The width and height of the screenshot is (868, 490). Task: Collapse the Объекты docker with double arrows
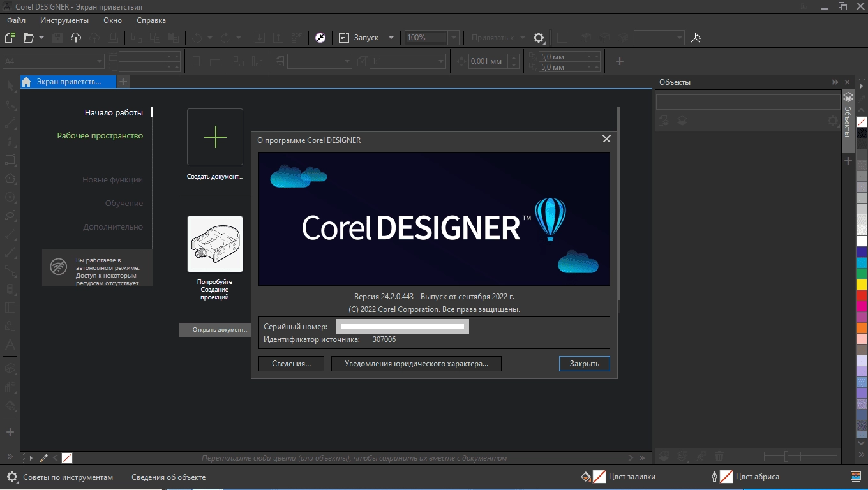pyautogui.click(x=835, y=82)
